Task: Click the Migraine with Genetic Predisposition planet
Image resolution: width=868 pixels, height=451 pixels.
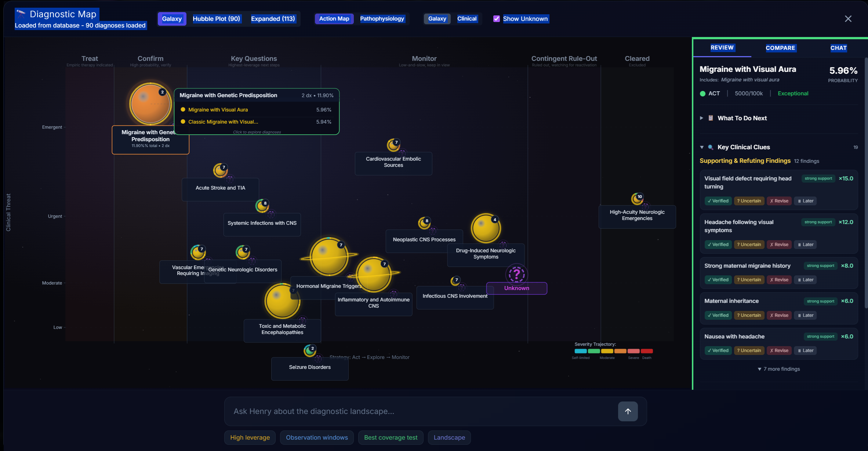Action: 150,104
